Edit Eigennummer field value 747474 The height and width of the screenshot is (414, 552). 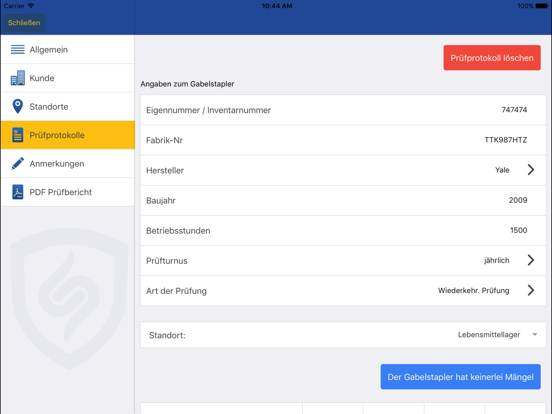514,109
